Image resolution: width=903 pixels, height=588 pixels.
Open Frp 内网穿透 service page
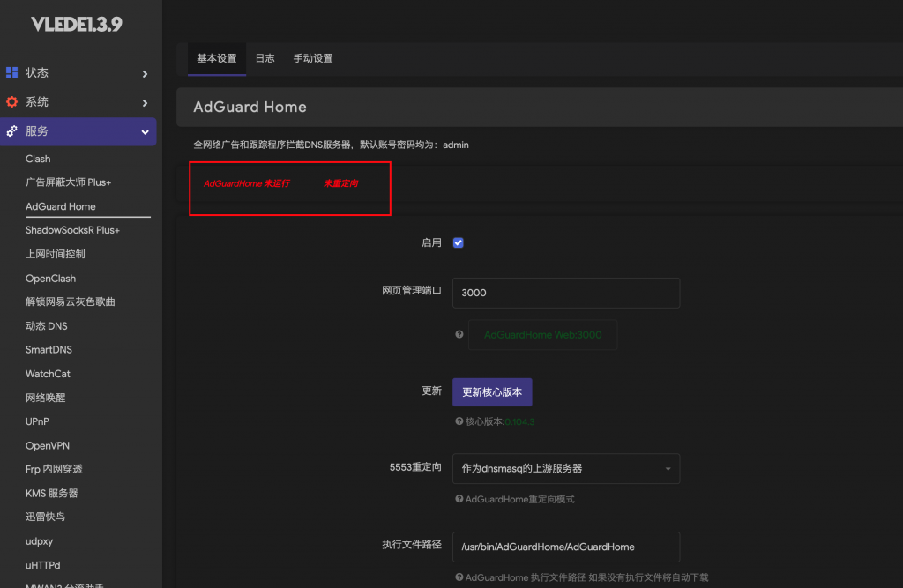click(54, 469)
